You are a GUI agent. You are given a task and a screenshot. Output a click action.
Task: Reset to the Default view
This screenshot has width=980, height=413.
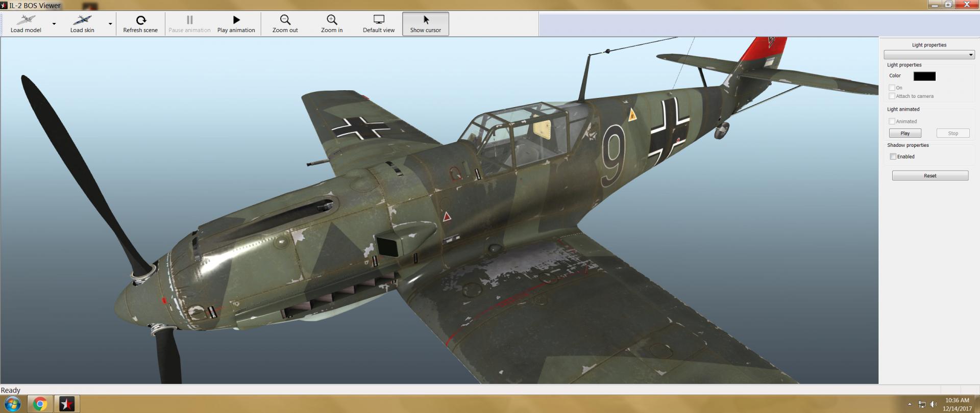click(378, 23)
